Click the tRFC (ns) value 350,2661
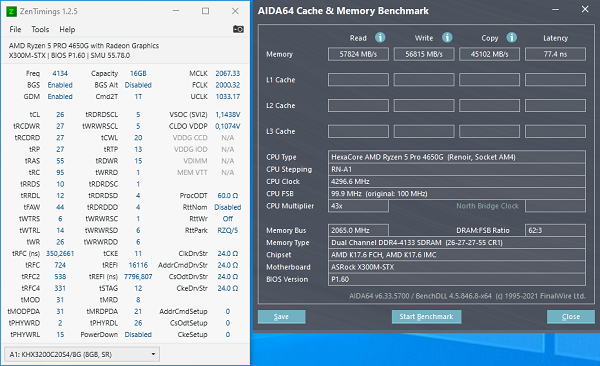 click(x=60, y=253)
